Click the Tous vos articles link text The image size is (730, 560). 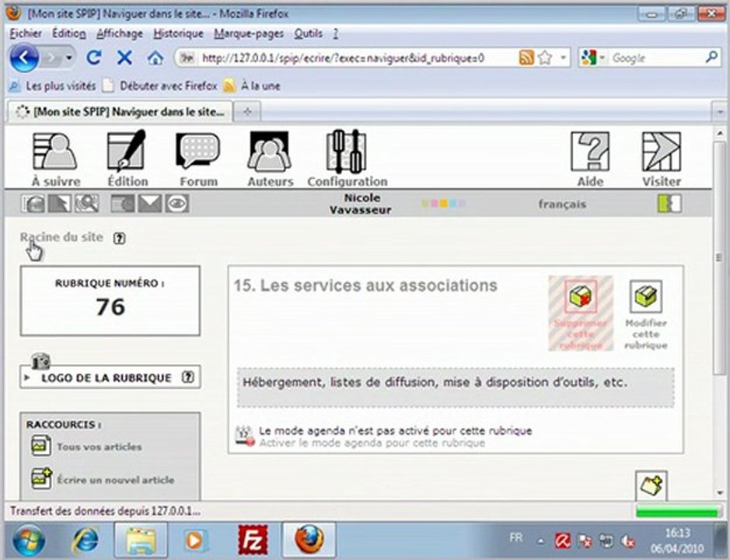coord(100,446)
